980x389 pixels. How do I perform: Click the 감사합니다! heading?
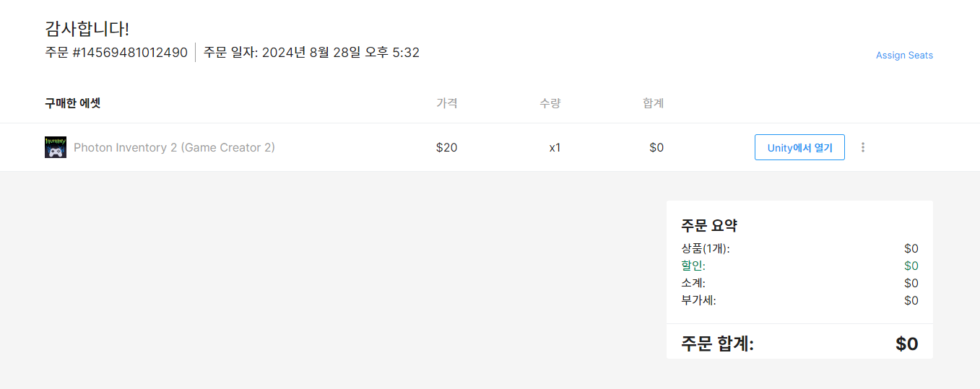click(87, 30)
